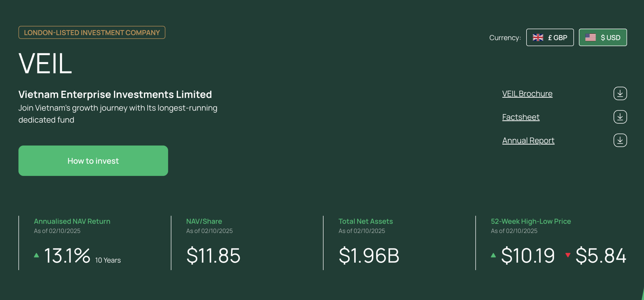Click the Factsheet download icon

click(x=620, y=117)
